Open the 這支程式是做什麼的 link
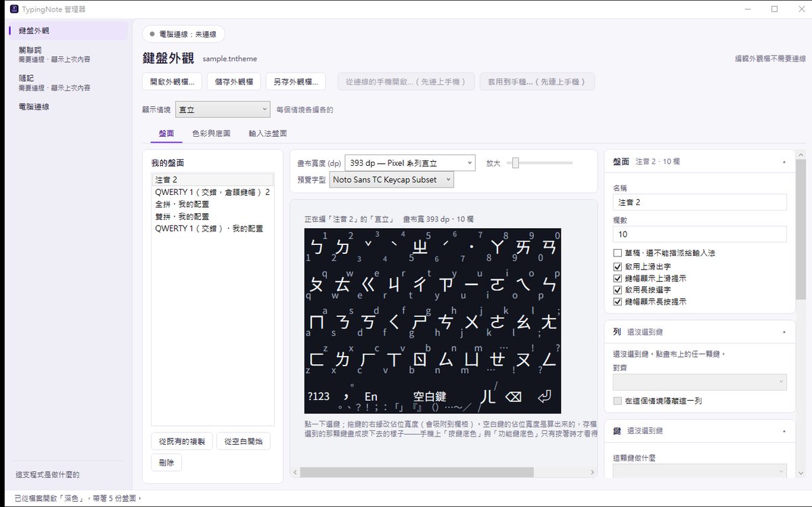812x507 pixels. [x=47, y=475]
